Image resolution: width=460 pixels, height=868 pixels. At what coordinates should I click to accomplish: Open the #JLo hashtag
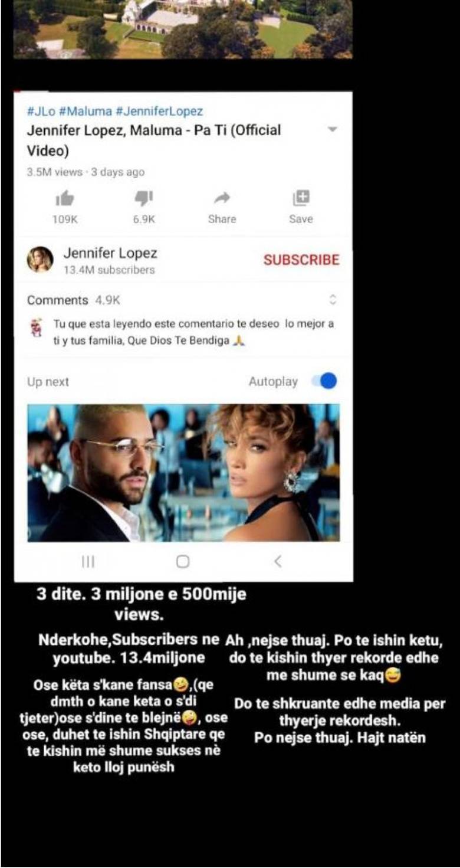(41, 111)
